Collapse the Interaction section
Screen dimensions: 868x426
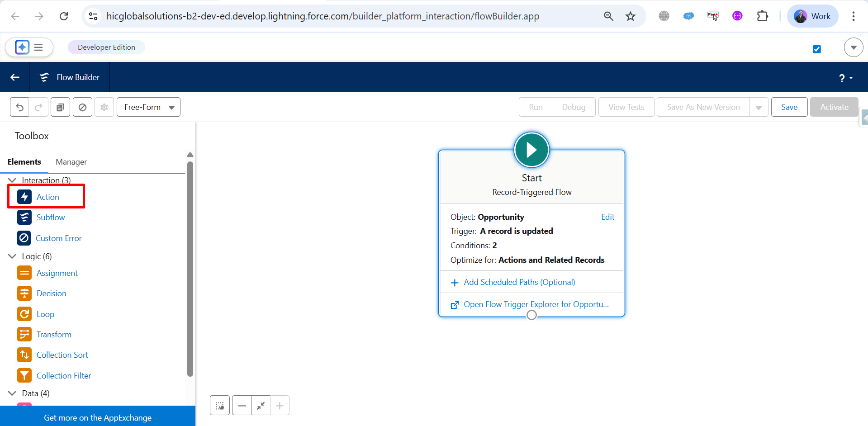[12, 180]
